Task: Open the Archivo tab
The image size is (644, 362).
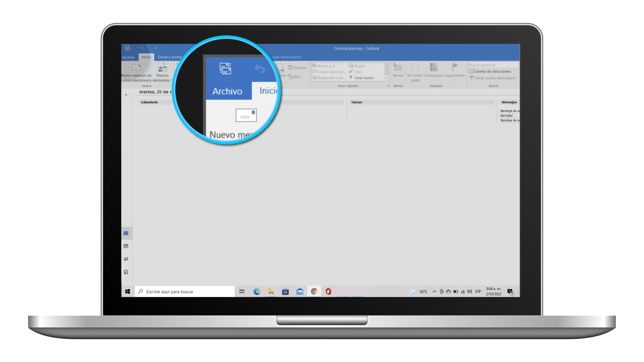Action: pos(128,57)
